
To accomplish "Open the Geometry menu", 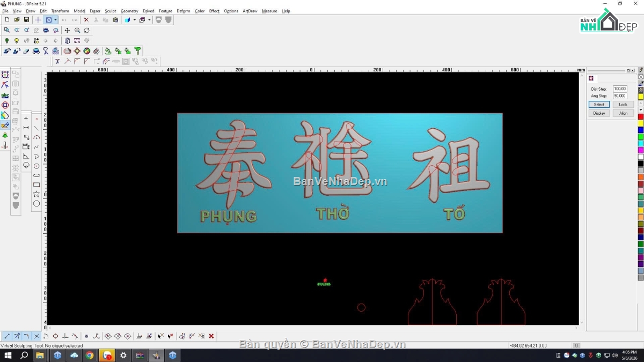I will 129,11.
